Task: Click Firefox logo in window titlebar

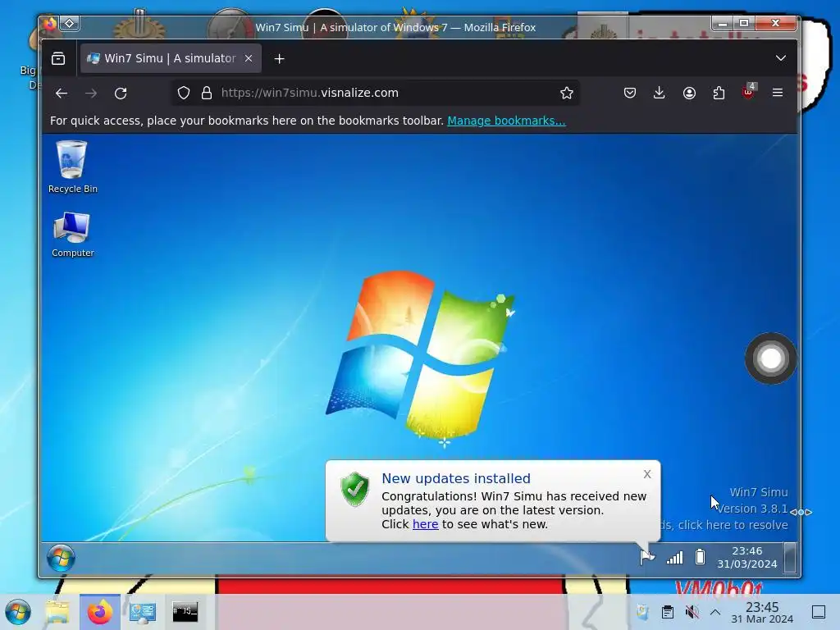Action: [50, 24]
